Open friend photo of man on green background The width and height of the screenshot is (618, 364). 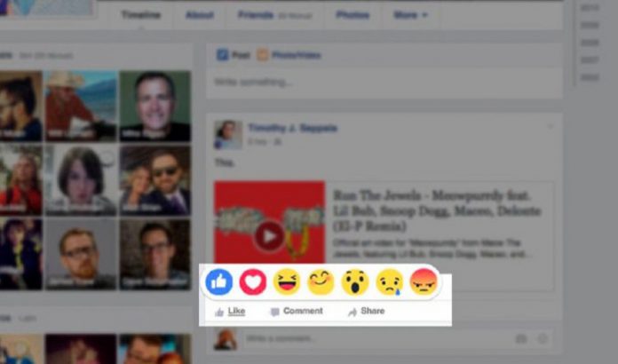(x=154, y=106)
